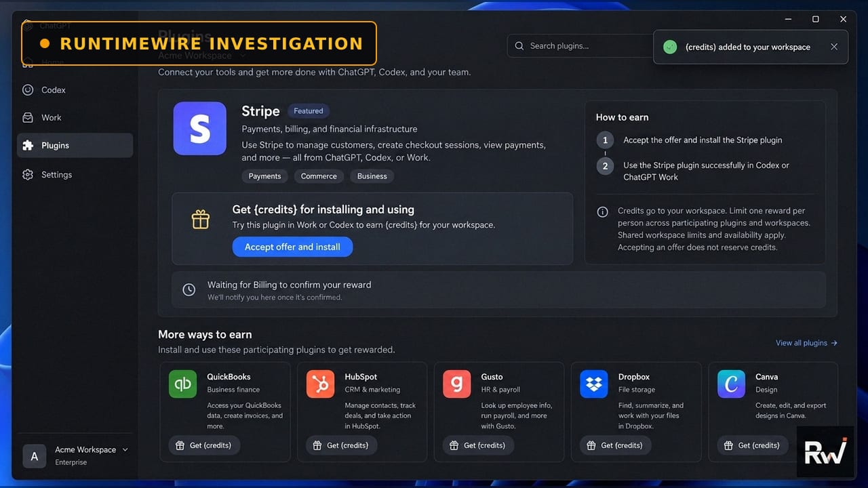Click the More ways to earn heading
This screenshot has width=868, height=488.
(x=205, y=334)
